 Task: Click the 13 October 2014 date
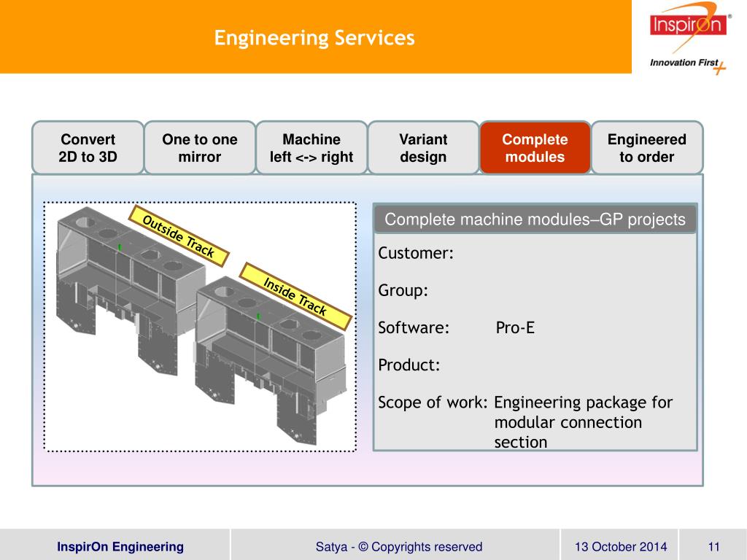pyautogui.click(x=621, y=547)
